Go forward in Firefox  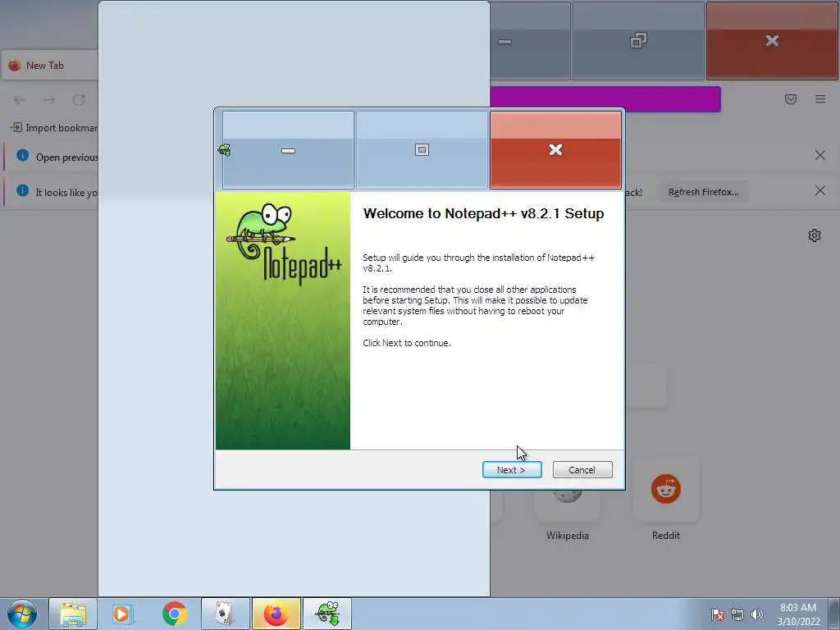[x=49, y=99]
